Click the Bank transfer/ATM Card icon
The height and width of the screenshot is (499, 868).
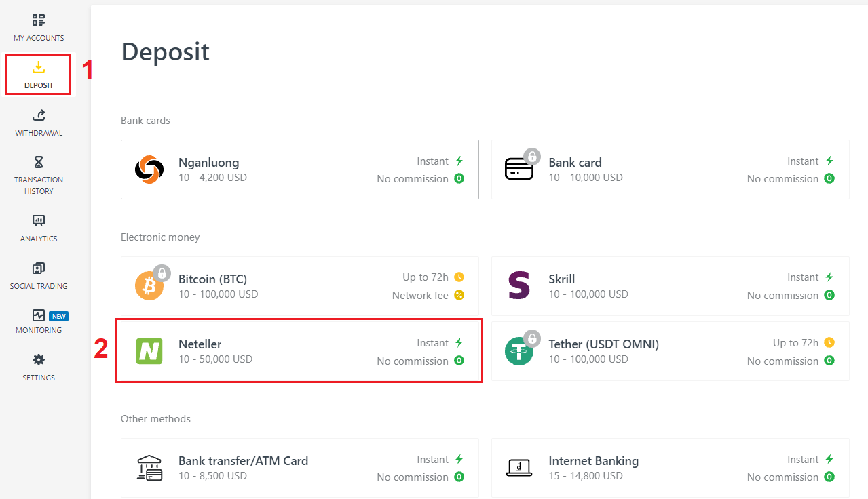click(x=149, y=468)
